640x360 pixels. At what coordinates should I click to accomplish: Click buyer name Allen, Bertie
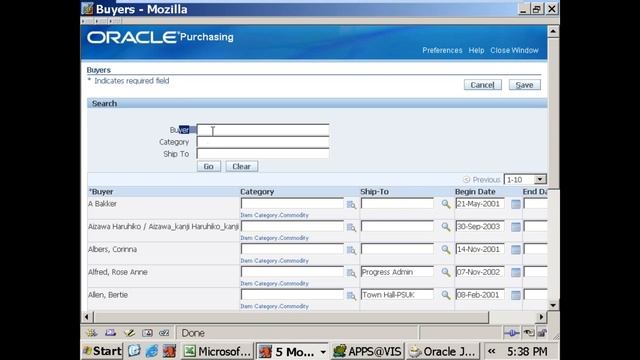[x=108, y=295]
